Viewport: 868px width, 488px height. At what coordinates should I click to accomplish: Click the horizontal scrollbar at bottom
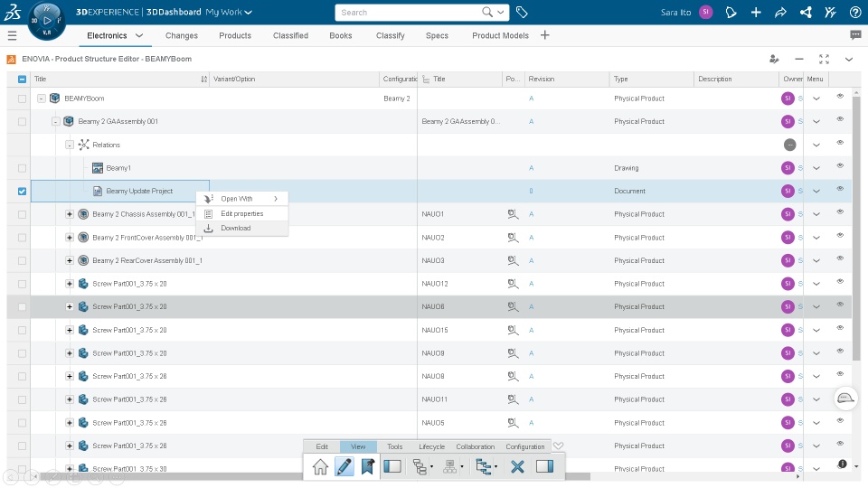click(x=315, y=476)
